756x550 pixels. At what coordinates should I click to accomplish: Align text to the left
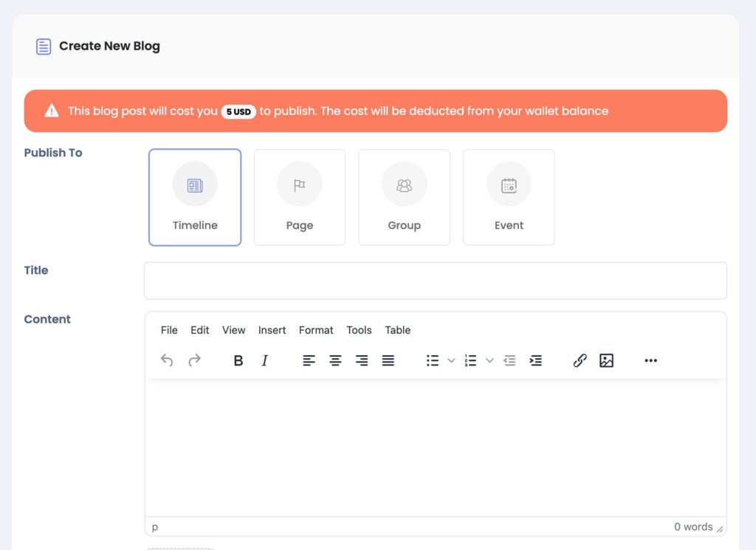point(309,360)
